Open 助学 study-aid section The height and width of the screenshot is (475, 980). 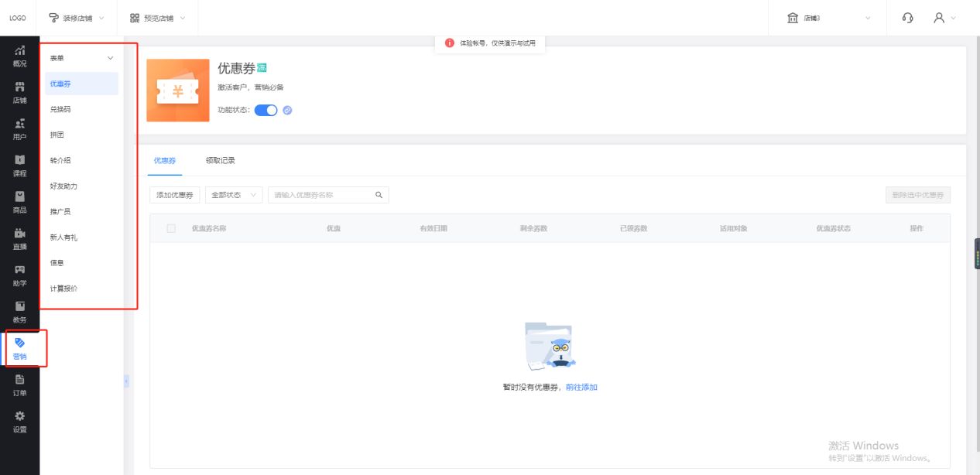(19, 275)
